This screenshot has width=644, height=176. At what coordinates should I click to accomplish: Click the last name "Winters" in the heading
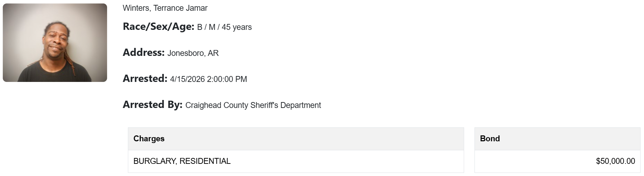click(x=136, y=8)
